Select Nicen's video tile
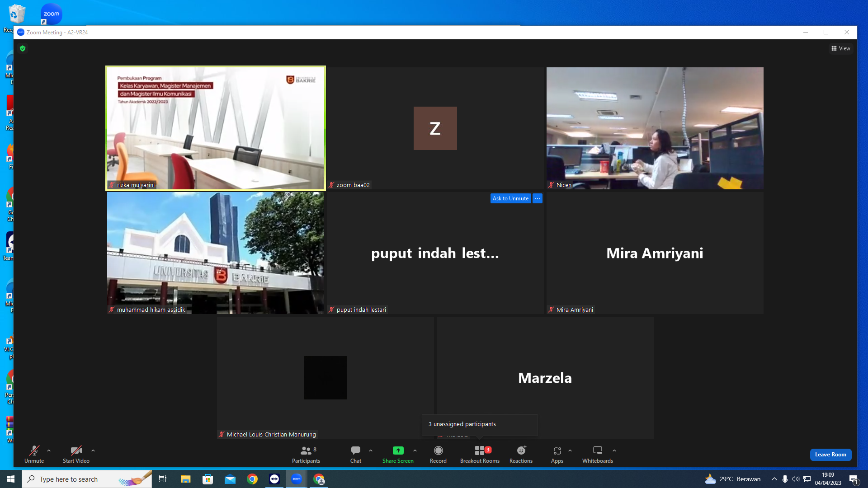 coord(655,128)
